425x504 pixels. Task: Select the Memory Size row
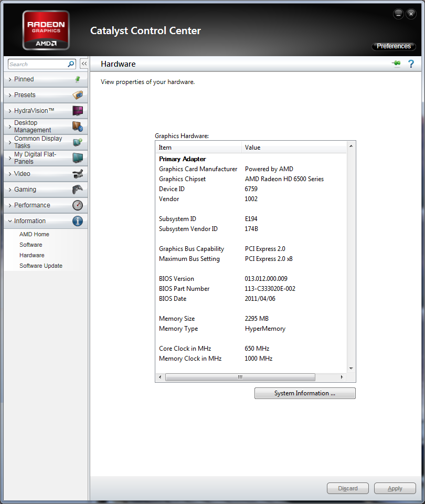(x=251, y=319)
